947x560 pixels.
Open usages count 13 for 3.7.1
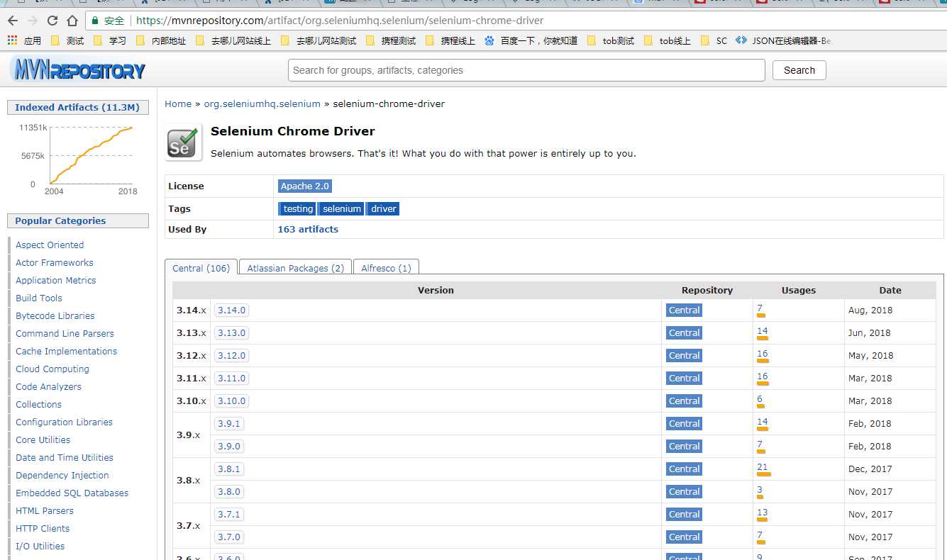[763, 513]
